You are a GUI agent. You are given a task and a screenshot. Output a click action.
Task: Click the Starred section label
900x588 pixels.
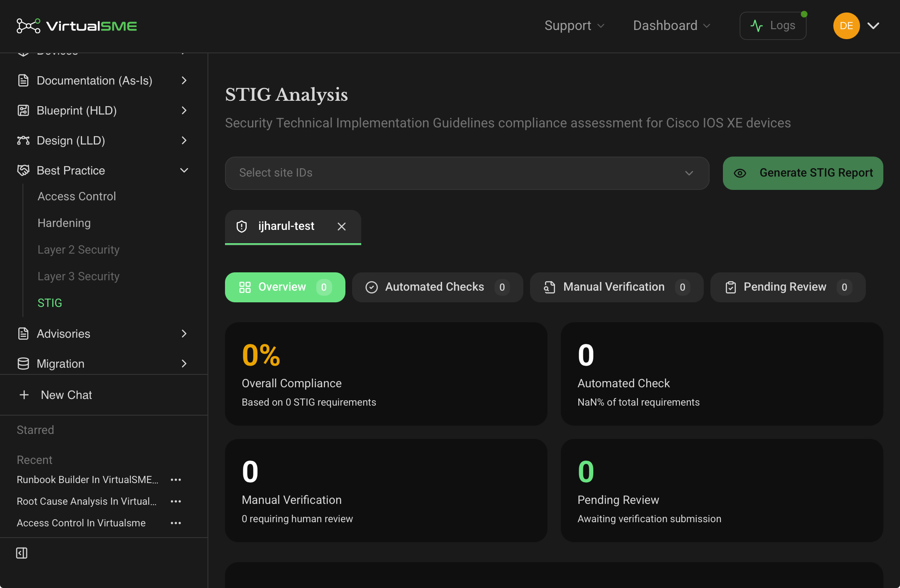tap(35, 430)
